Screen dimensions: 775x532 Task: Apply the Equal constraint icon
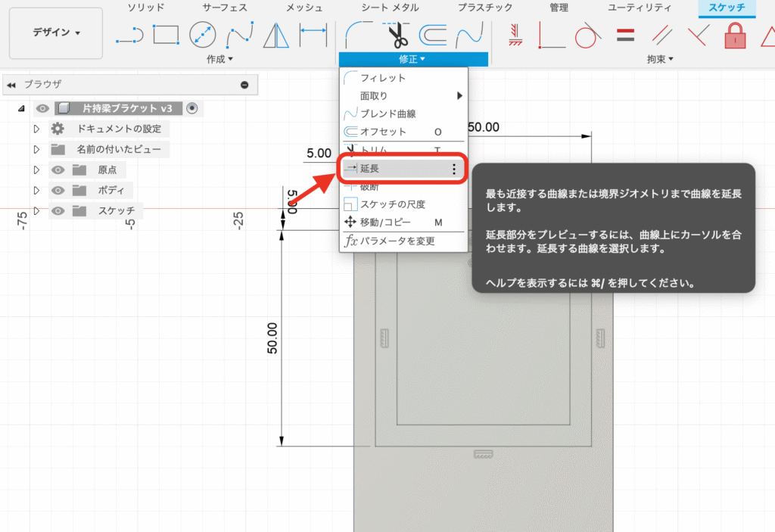pos(625,34)
